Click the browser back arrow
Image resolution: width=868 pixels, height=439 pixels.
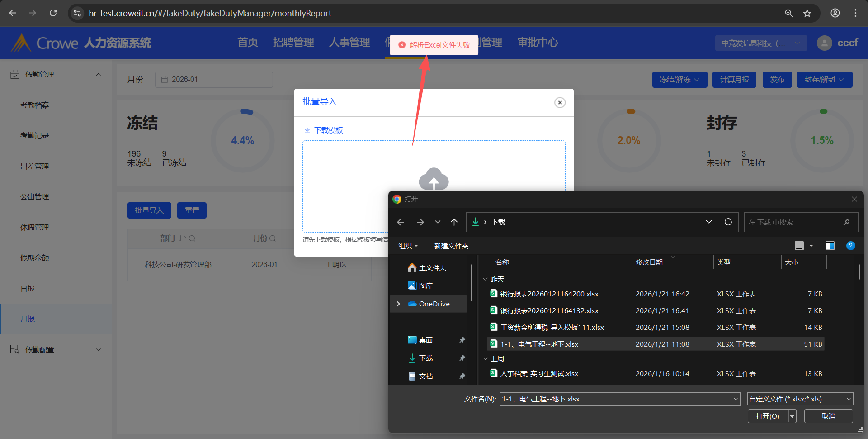(13, 13)
